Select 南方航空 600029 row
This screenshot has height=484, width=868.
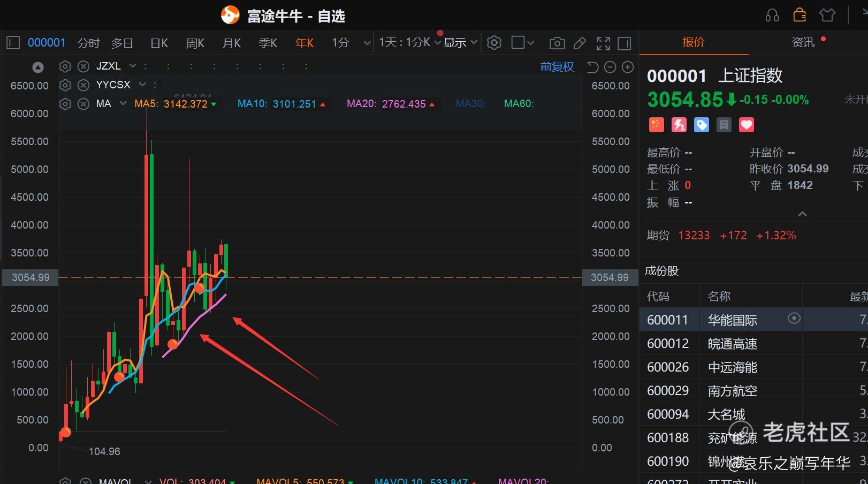tap(753, 390)
